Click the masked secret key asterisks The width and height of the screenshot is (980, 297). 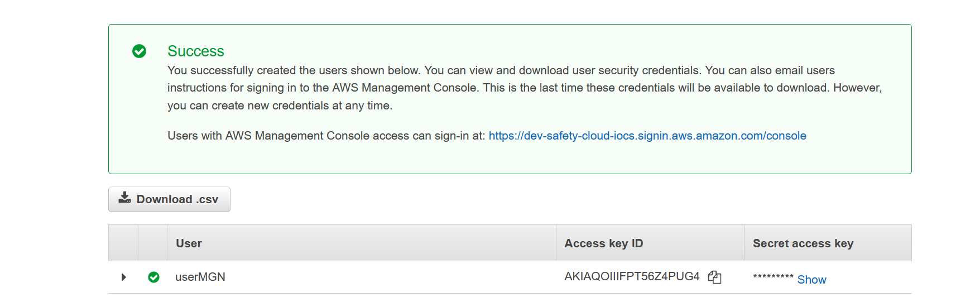pos(773,277)
